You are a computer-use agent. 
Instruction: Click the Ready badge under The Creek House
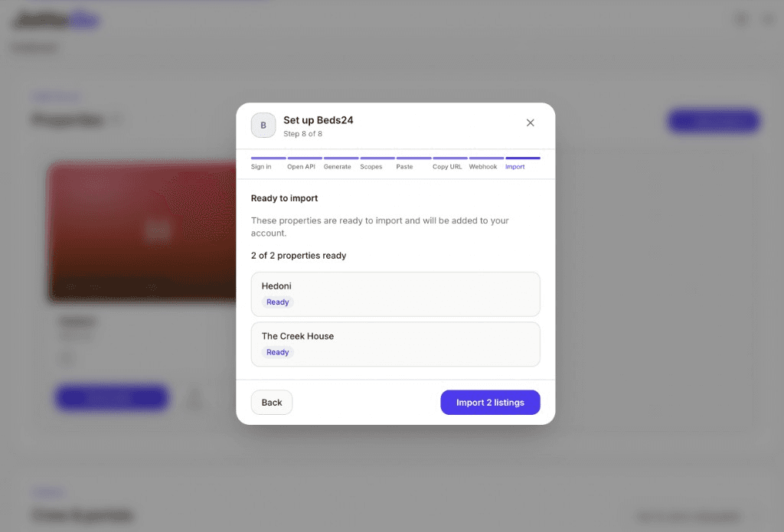tap(277, 352)
